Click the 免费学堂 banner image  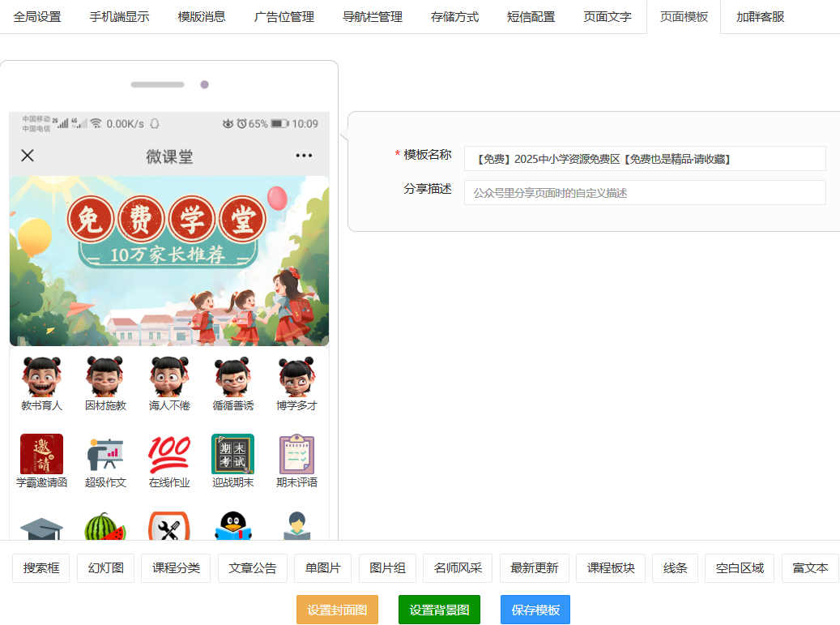point(169,261)
